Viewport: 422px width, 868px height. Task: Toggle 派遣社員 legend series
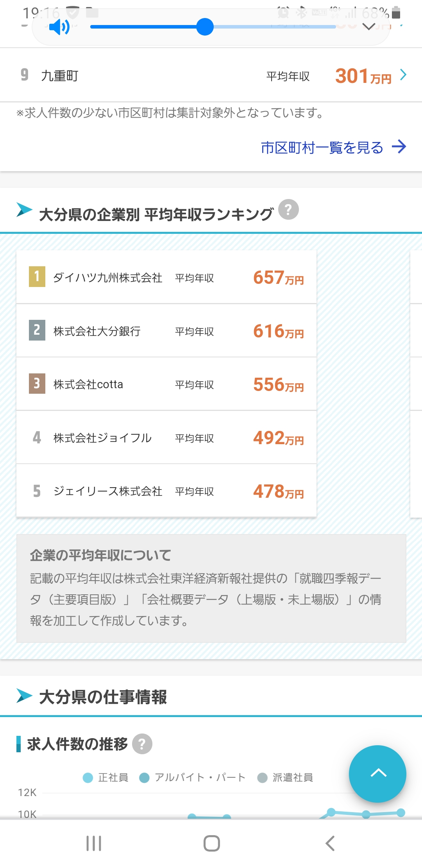285,777
